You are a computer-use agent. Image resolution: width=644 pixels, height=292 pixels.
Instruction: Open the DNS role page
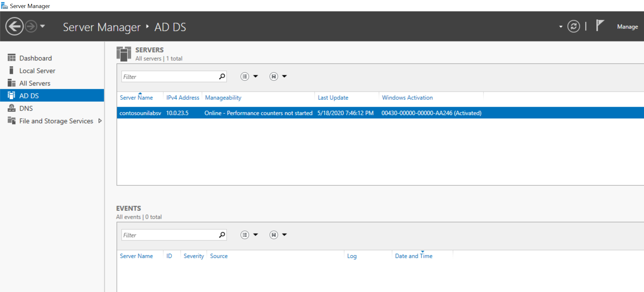[26, 108]
